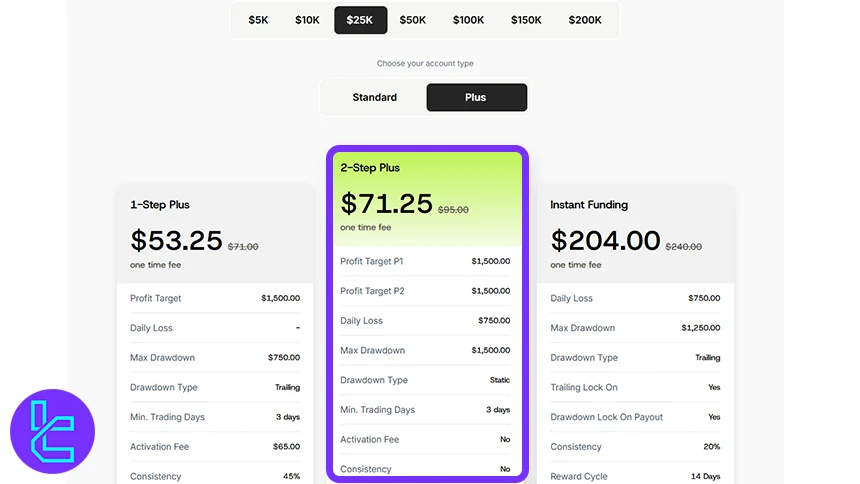The image size is (860, 484).
Task: Select the $10K account size
Action: [307, 20]
